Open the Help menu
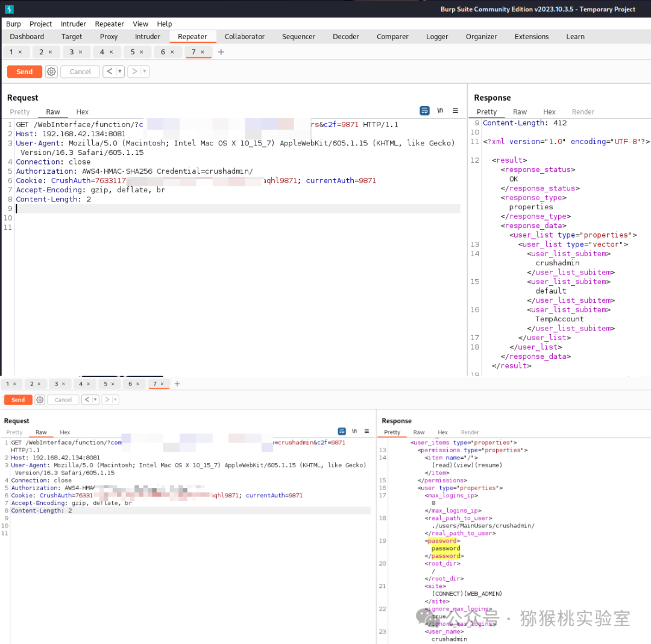Viewport: 651px width, 644px height. [x=165, y=24]
